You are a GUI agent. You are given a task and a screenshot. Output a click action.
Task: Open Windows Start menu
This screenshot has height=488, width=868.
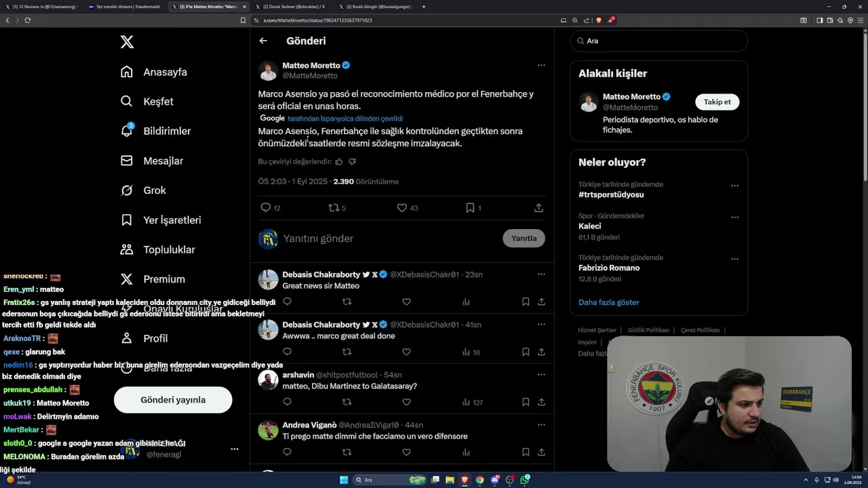pyautogui.click(x=344, y=480)
